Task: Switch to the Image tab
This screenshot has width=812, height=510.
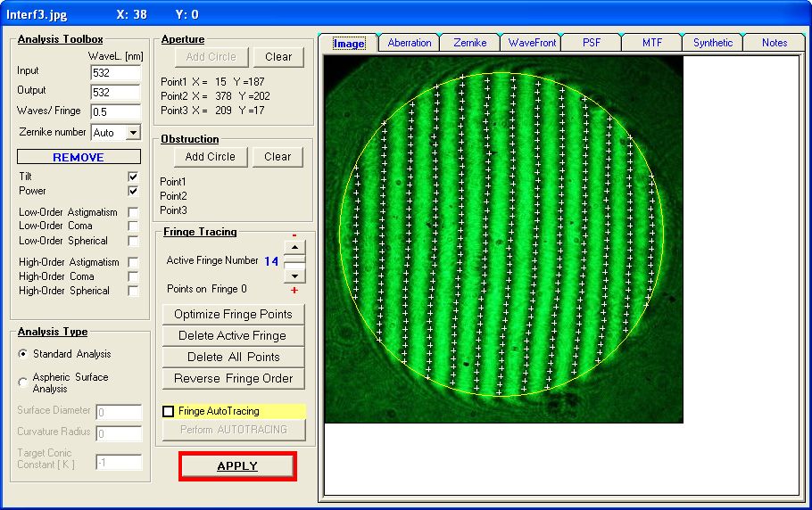Action: click(x=349, y=44)
